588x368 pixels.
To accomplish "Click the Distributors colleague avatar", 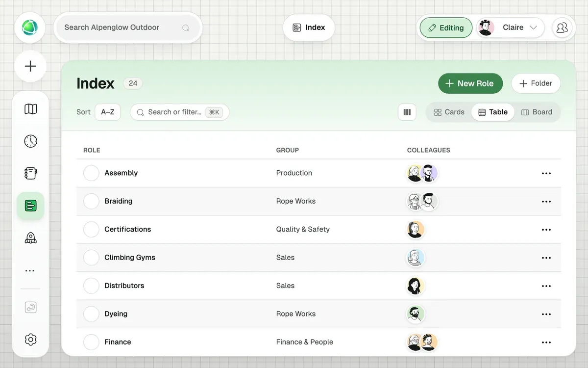I will (416, 286).
